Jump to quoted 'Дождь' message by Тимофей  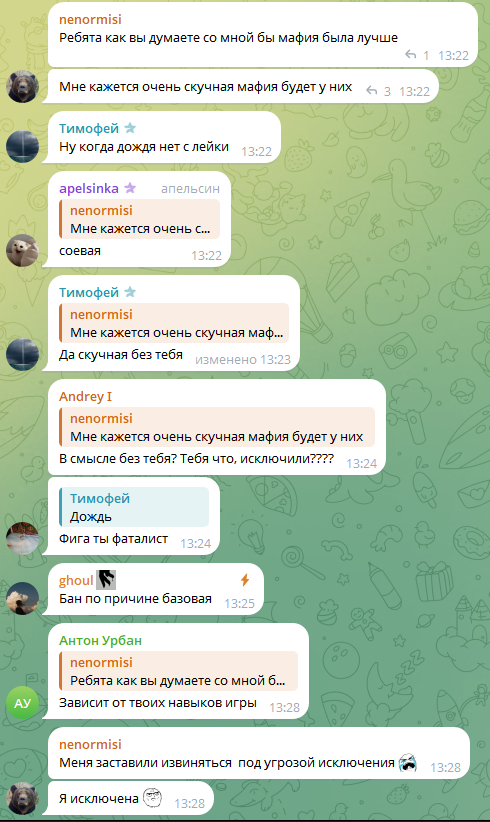coord(134,507)
